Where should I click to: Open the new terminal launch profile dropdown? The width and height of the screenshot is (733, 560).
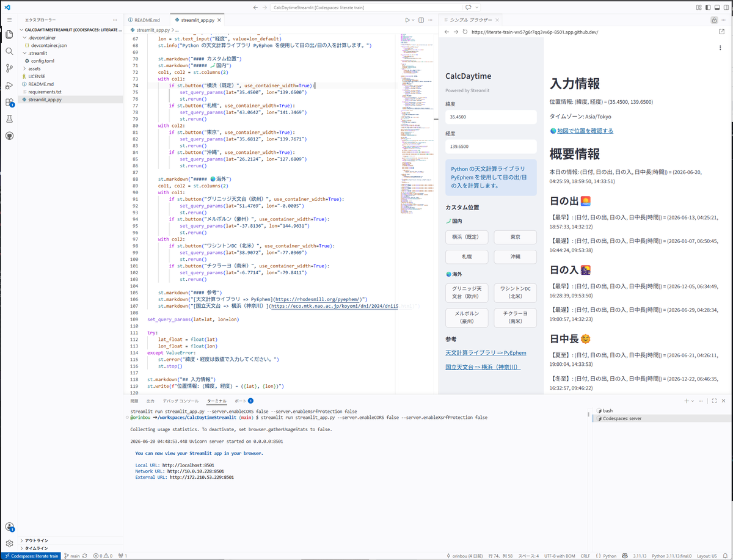coord(693,401)
